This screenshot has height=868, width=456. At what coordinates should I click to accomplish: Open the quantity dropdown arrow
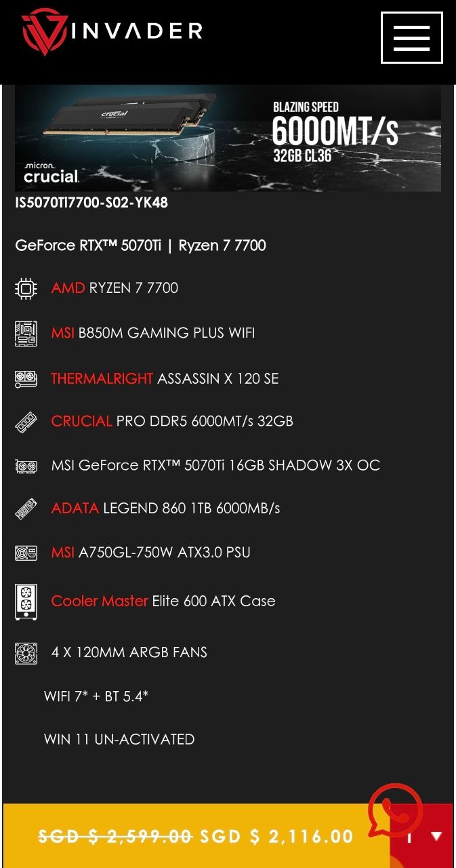(436, 836)
